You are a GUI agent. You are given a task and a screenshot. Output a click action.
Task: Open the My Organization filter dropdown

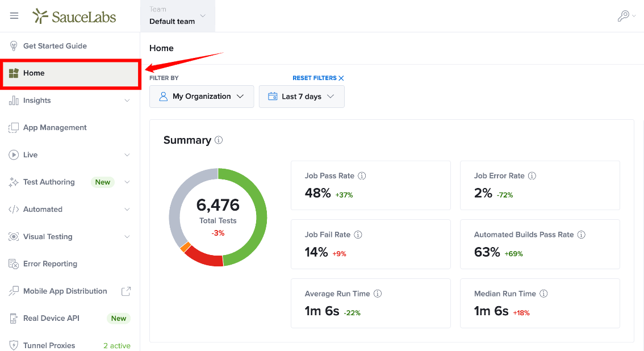tap(202, 97)
